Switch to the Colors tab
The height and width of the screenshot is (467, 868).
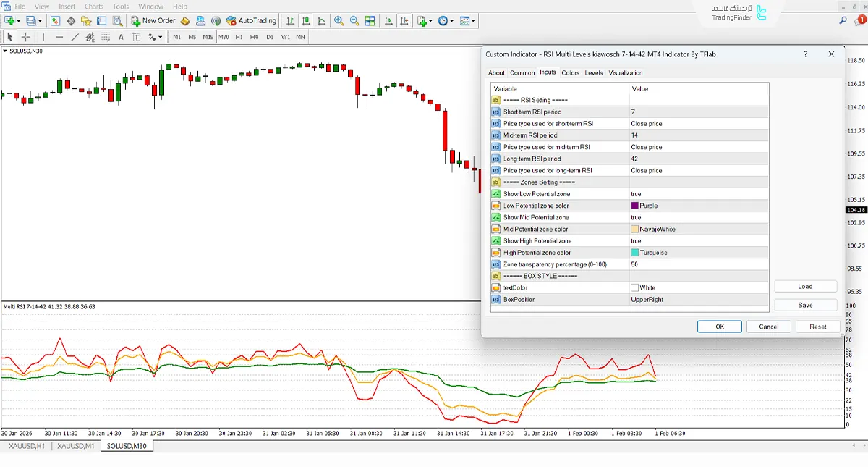(570, 72)
